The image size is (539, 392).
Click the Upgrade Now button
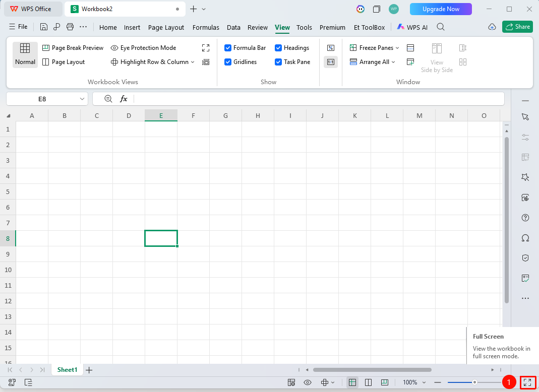[x=441, y=9]
